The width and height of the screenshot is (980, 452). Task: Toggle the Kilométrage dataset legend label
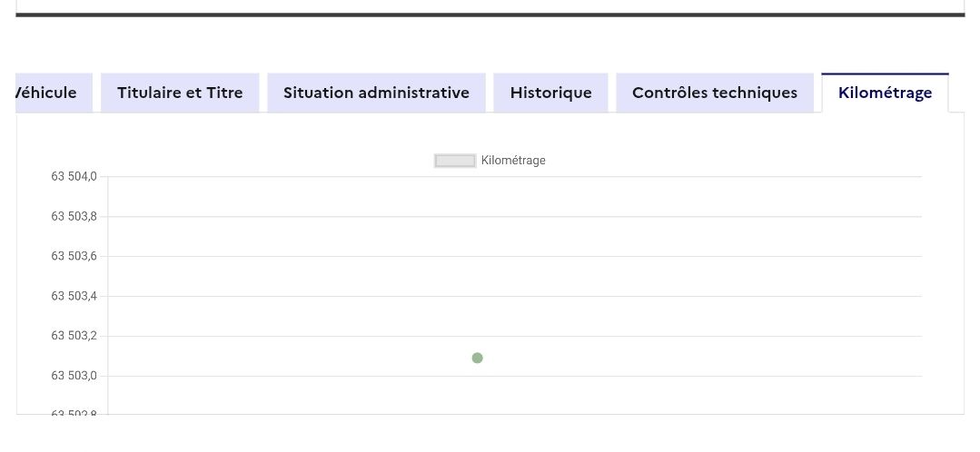point(513,161)
